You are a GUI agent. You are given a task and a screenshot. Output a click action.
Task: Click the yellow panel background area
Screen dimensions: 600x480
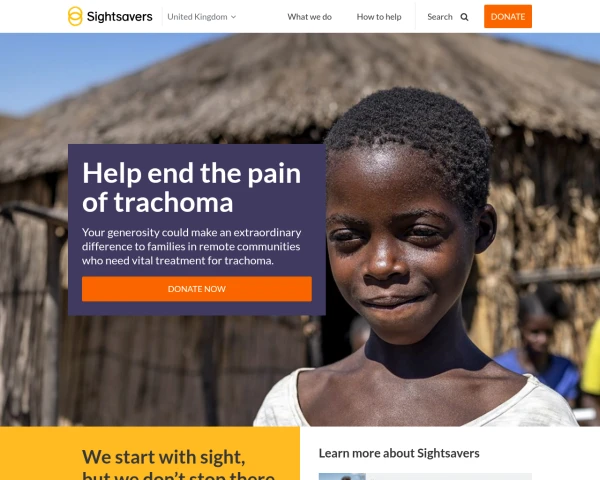pos(38,454)
